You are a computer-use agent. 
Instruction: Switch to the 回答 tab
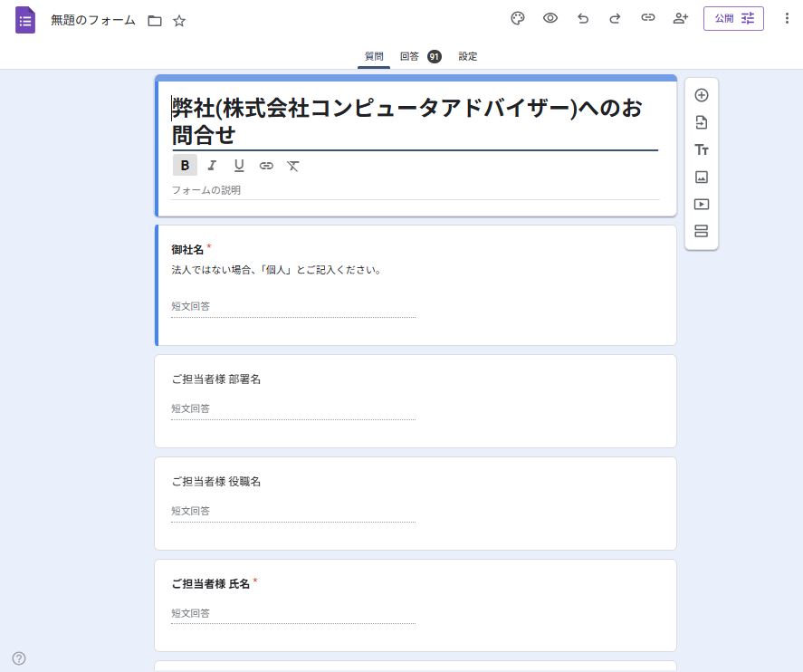(x=412, y=56)
